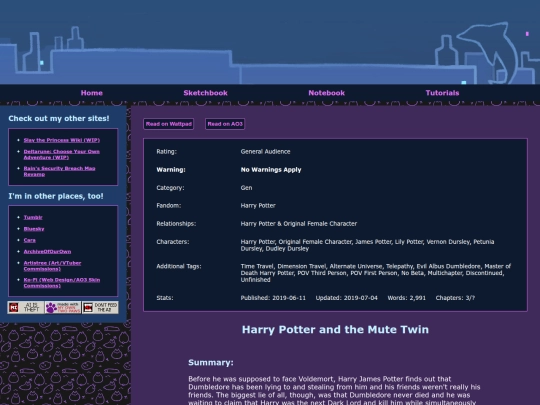Click the General Audience rating value
Screen dimensions: 540x405
(x=265, y=152)
